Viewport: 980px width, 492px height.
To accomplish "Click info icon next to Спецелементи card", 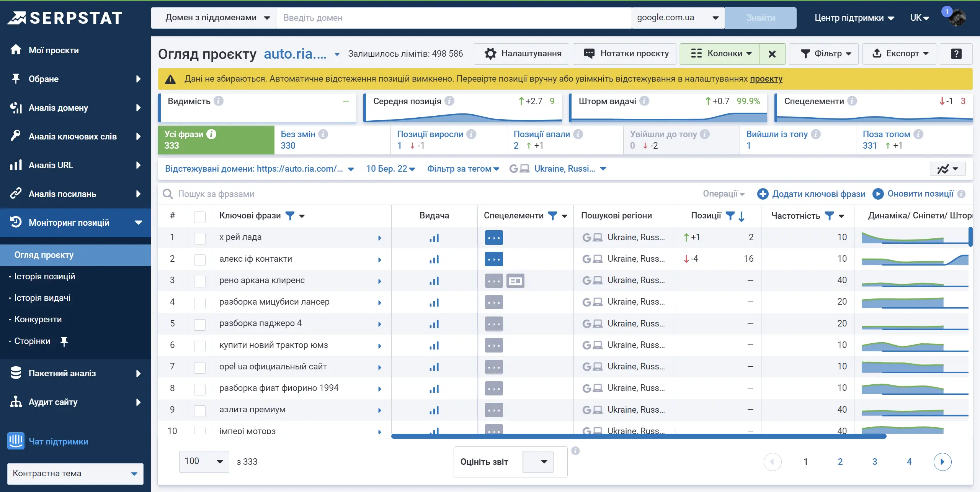I will (852, 101).
